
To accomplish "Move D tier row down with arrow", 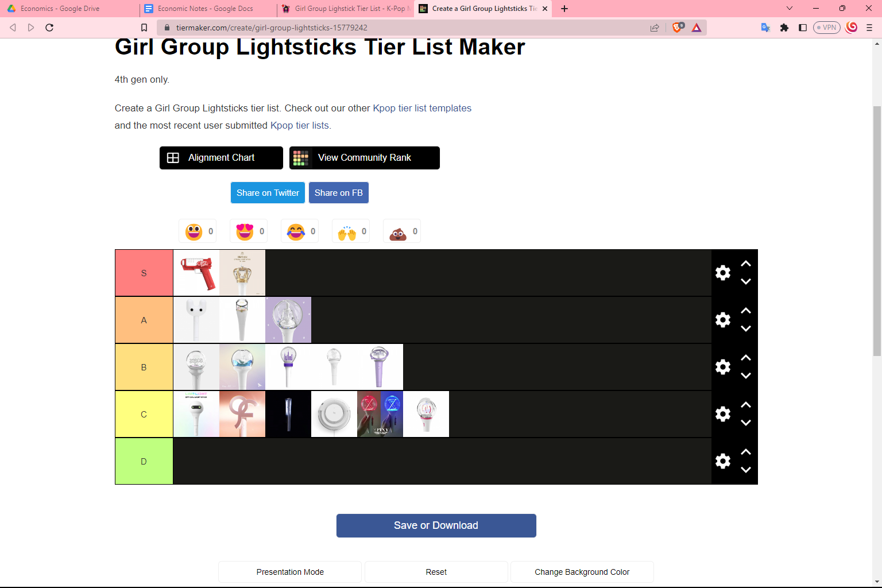I will [746, 470].
